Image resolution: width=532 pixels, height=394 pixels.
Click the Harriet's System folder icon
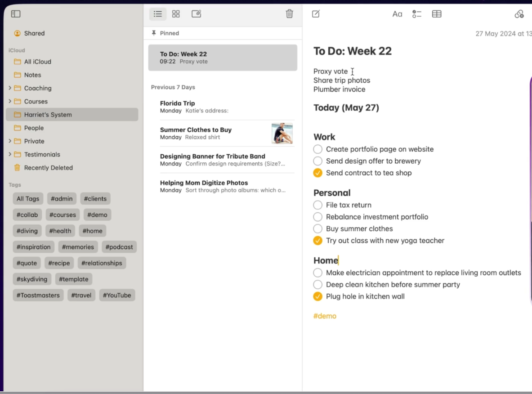coord(17,115)
